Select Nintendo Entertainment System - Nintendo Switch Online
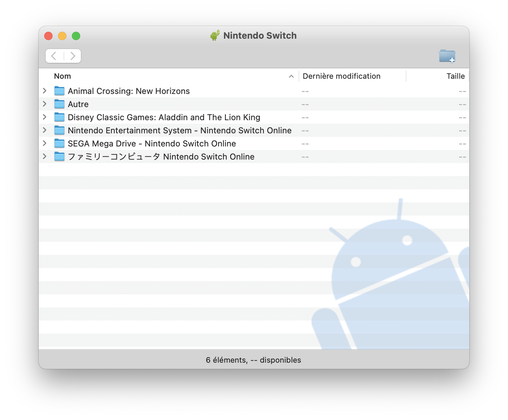 click(x=180, y=131)
